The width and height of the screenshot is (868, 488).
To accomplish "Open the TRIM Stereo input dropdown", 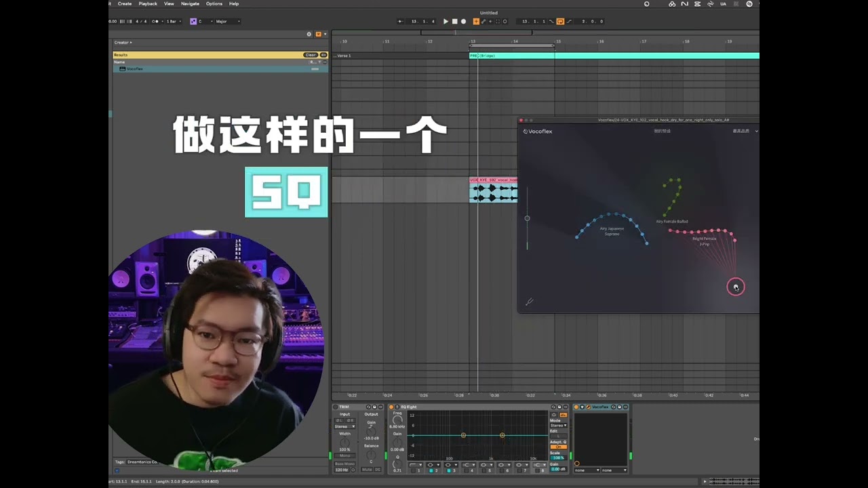I will coord(344,426).
